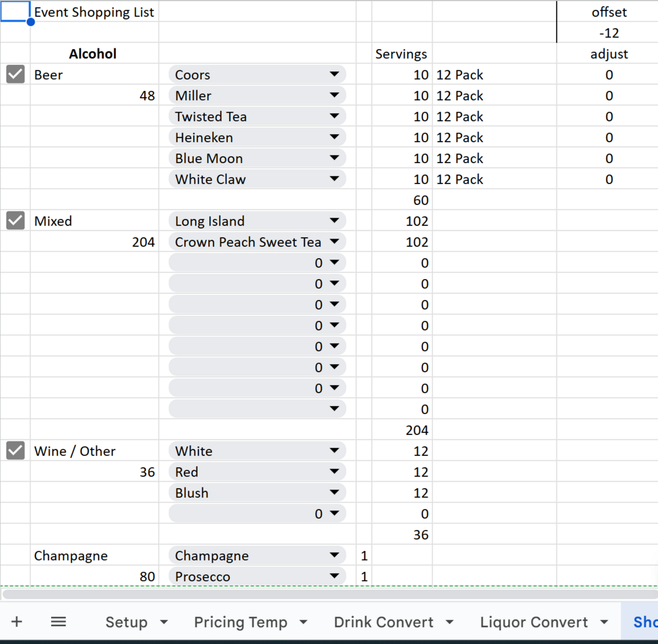The width and height of the screenshot is (658, 644).
Task: Select the 12 Pack cell for White Claw
Action: click(494, 180)
